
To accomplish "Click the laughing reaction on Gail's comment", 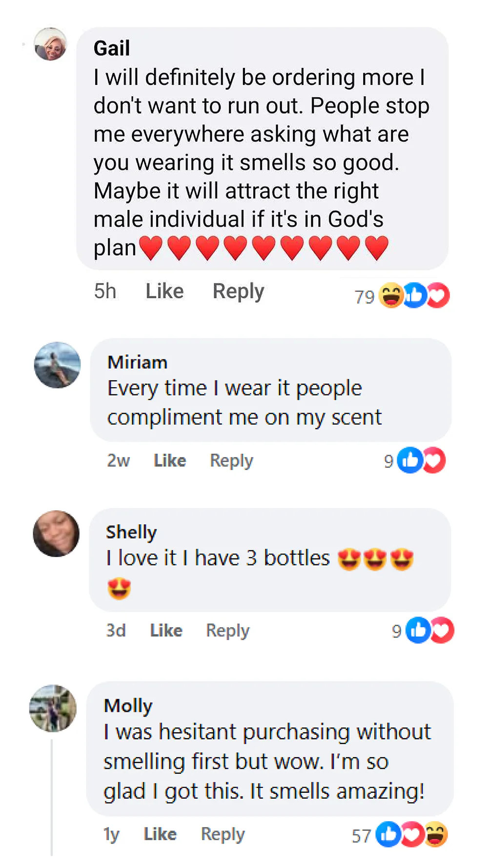I will (391, 295).
